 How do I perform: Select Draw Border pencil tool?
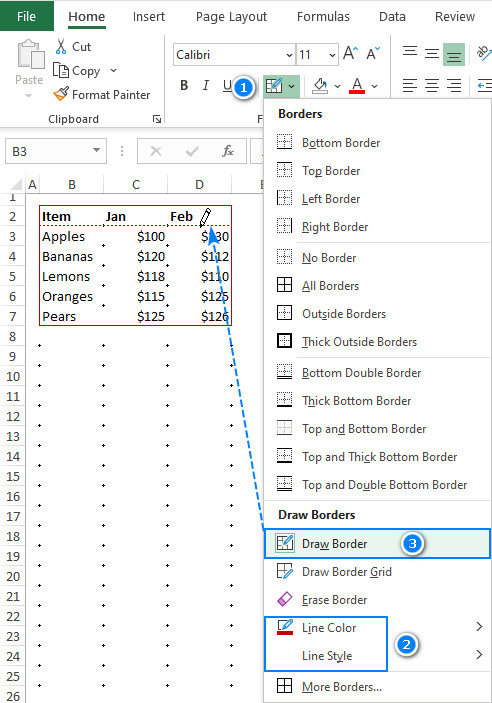coord(376,543)
